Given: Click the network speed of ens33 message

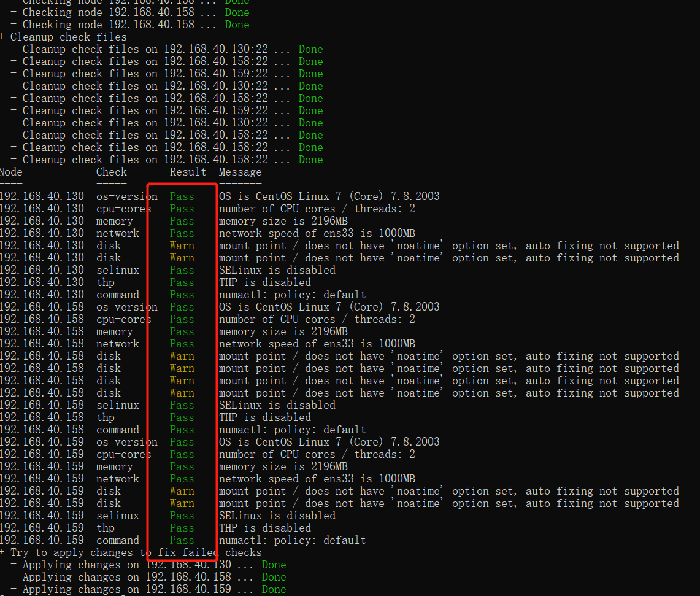Looking at the screenshot, I should [x=298, y=233].
